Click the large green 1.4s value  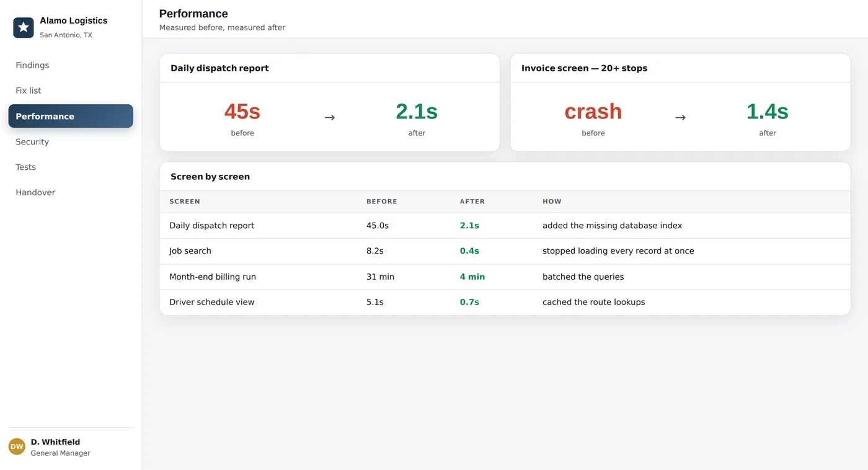click(768, 112)
